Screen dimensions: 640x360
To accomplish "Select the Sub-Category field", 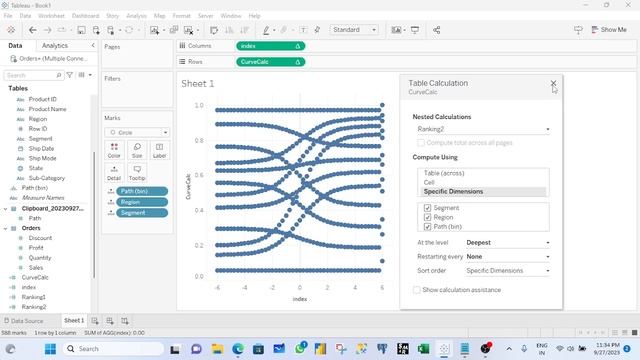I will pos(47,178).
